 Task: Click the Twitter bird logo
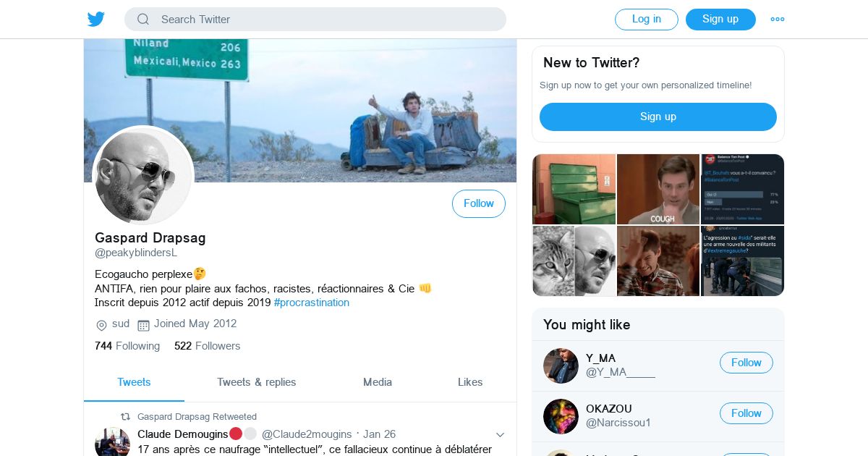coord(96,19)
